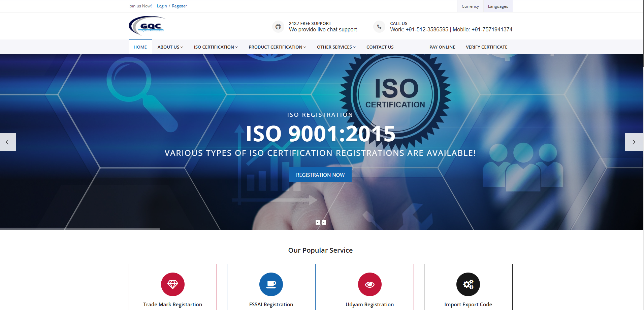This screenshot has height=310, width=644.
Task: Select the second carousel slide indicator
Action: (x=324, y=222)
